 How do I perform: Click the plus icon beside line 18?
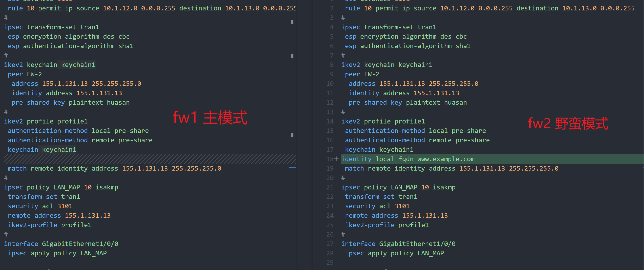[x=336, y=159]
